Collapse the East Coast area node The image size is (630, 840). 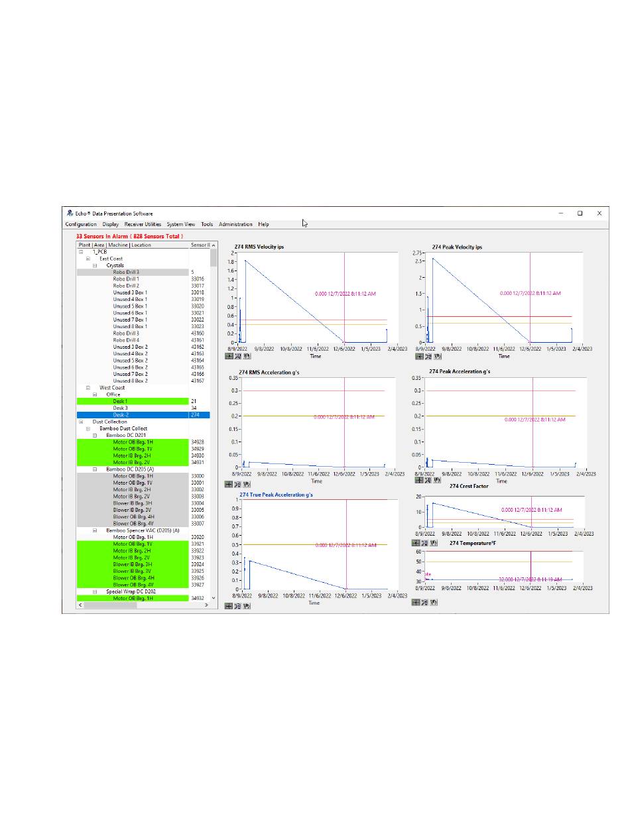pos(88,259)
